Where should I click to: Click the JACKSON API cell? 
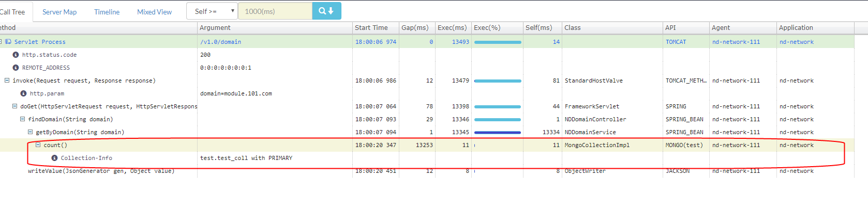click(678, 171)
